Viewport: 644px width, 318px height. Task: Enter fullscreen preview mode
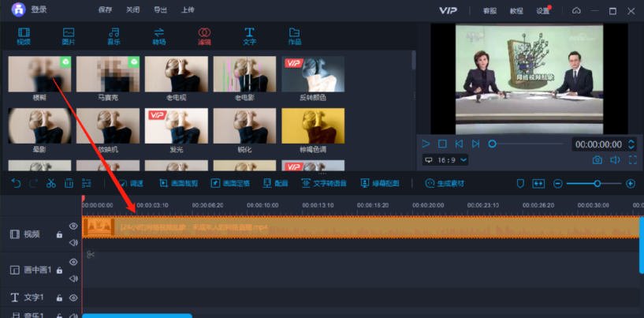click(632, 160)
